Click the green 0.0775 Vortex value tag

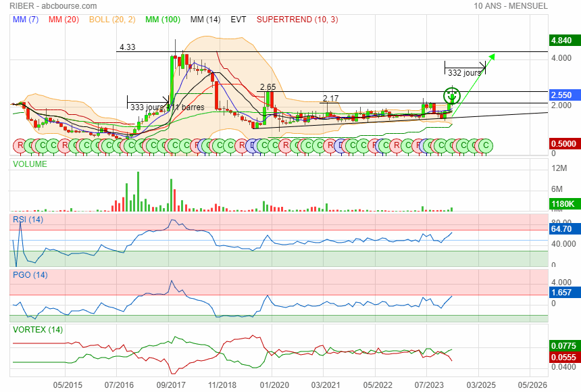[x=565, y=346]
